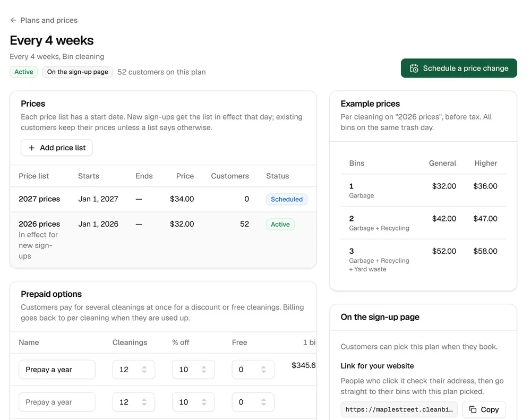Open the 2026 prices row
The width and height of the screenshot is (531, 420).
click(163, 240)
